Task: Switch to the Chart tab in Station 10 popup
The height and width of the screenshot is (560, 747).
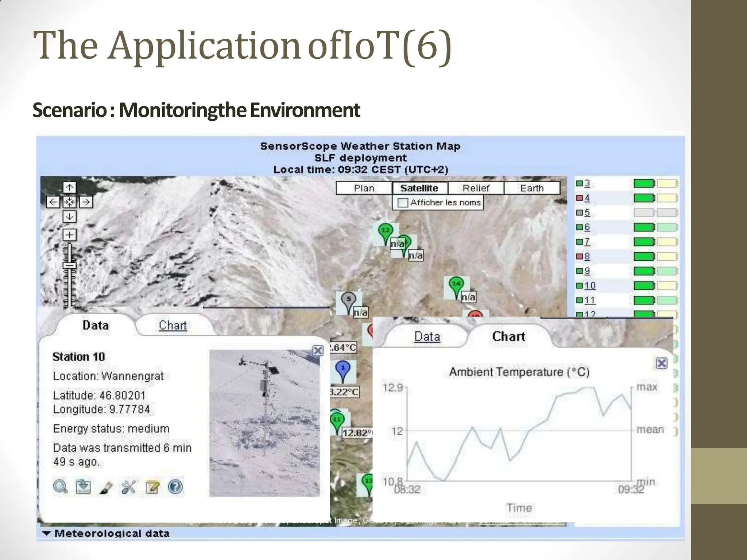Action: tap(173, 325)
